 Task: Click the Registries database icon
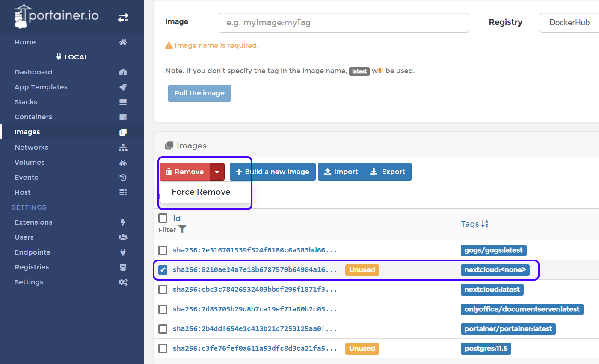pyautogui.click(x=123, y=267)
